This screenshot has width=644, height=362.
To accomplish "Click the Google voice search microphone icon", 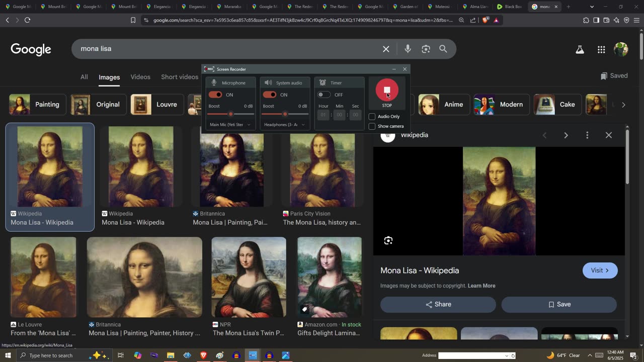I will (x=408, y=49).
